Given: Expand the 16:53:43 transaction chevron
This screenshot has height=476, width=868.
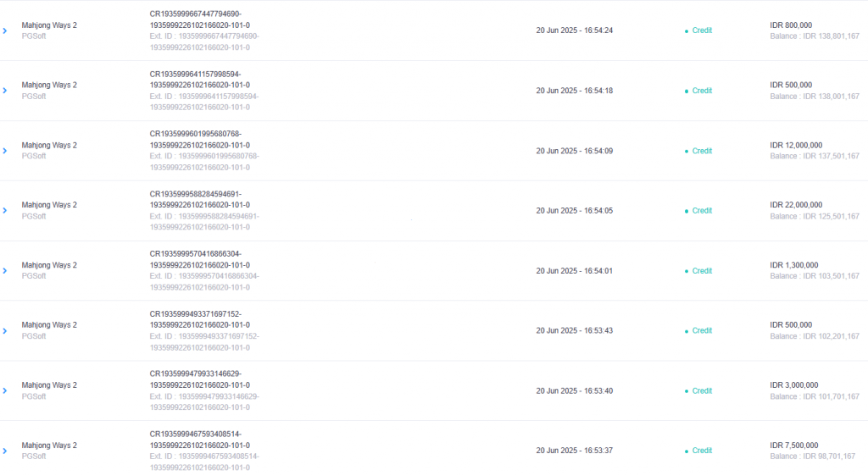Looking at the screenshot, I should pos(5,331).
